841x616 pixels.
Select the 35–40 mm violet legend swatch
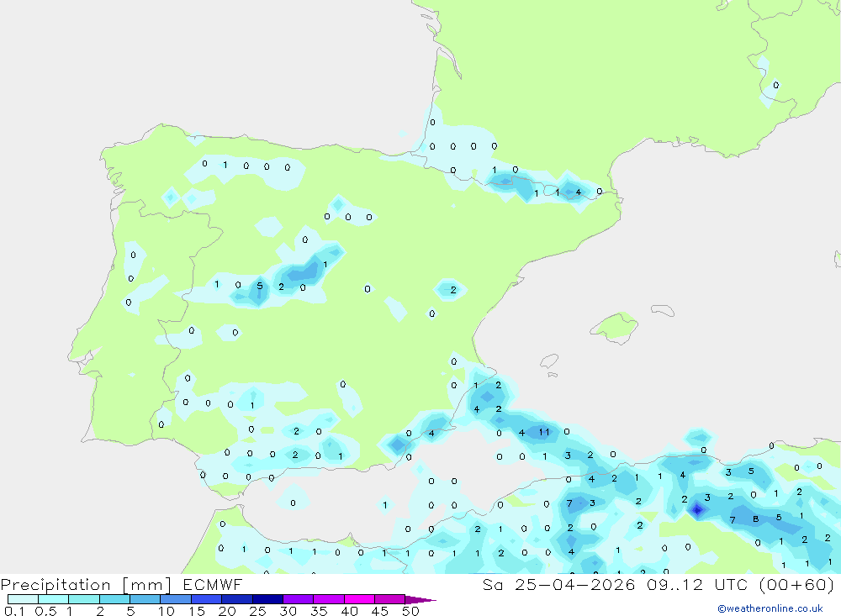coord(328,599)
